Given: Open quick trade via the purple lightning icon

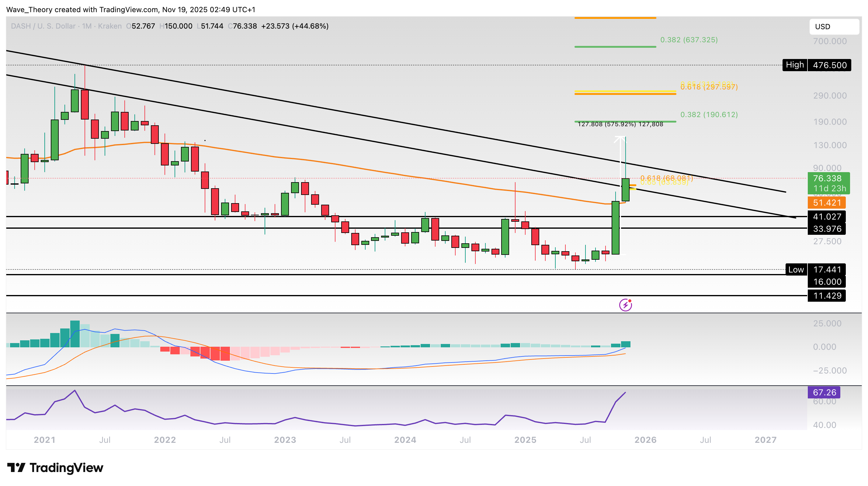Looking at the screenshot, I should [626, 305].
